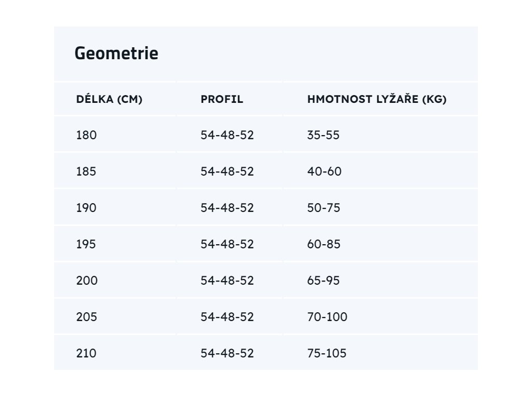Select the 205 length cell

87,317
